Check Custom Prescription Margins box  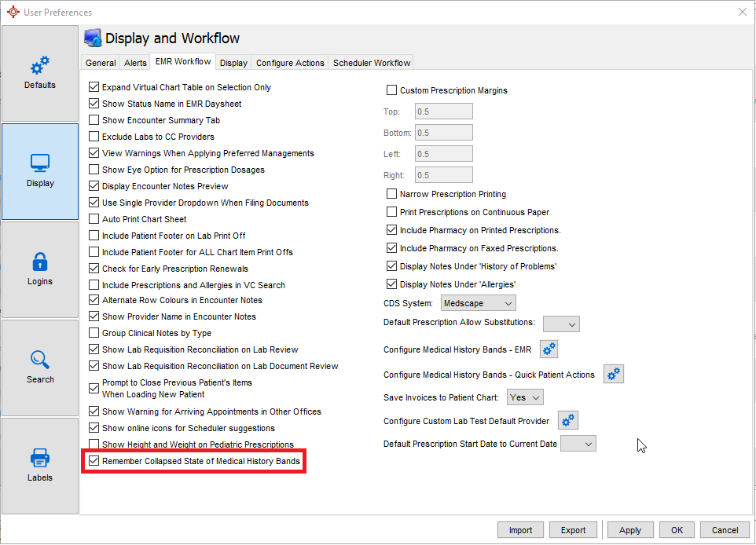click(x=392, y=90)
